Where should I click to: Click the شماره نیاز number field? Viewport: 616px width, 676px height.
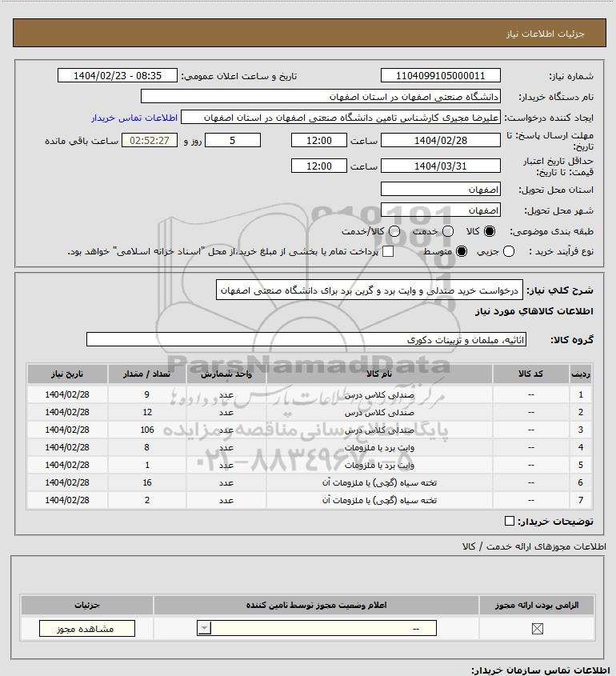click(x=441, y=75)
